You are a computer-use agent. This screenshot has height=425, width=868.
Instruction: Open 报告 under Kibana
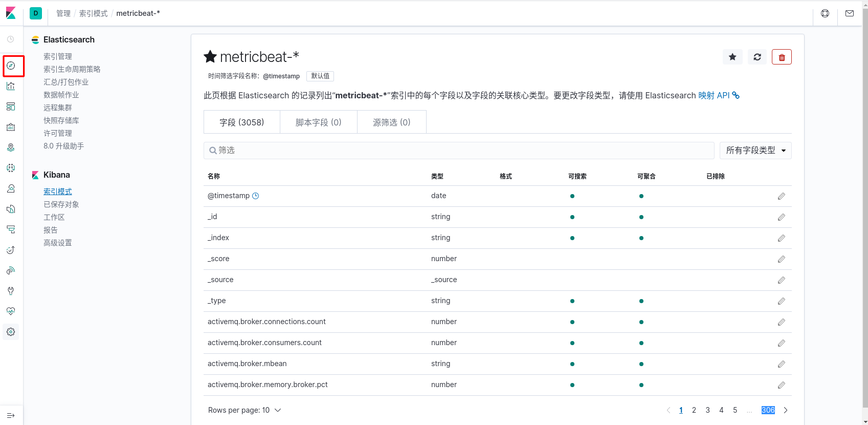tap(51, 230)
